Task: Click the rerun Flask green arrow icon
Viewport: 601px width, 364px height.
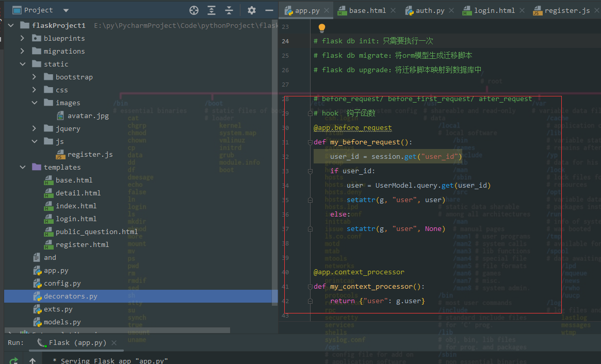Action: point(14,360)
